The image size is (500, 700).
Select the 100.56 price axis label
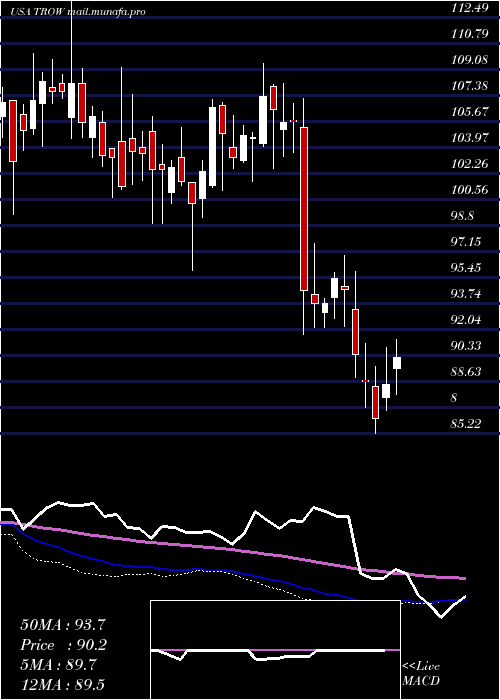click(x=469, y=190)
